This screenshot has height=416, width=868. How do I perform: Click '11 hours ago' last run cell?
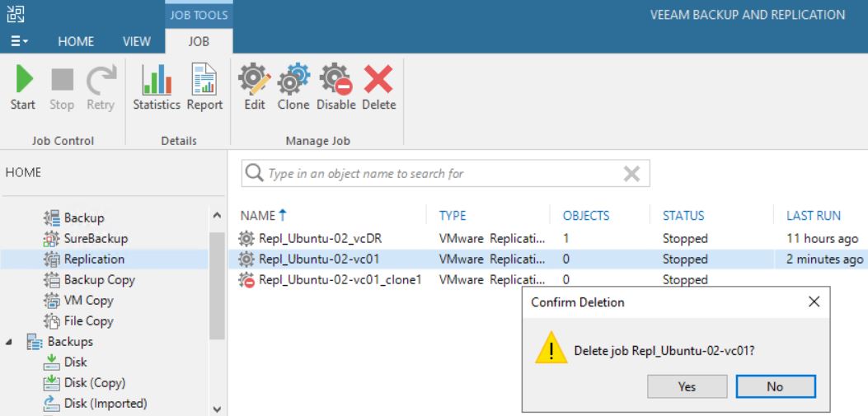[x=822, y=239]
